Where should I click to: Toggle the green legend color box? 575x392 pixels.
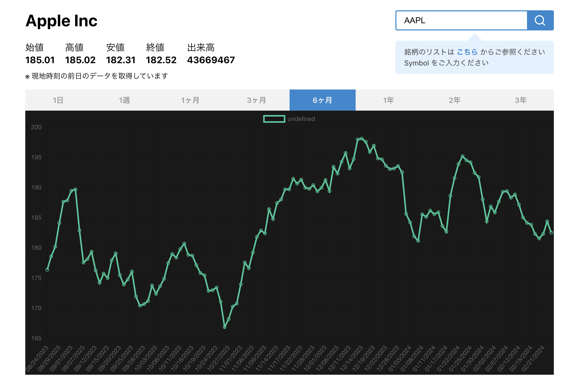pyautogui.click(x=274, y=119)
